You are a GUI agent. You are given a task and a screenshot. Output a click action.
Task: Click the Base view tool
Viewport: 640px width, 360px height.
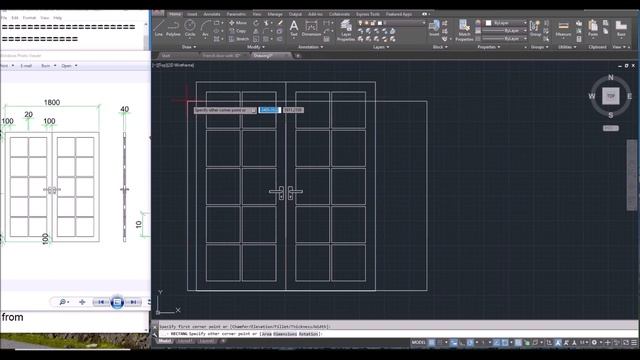(621, 29)
